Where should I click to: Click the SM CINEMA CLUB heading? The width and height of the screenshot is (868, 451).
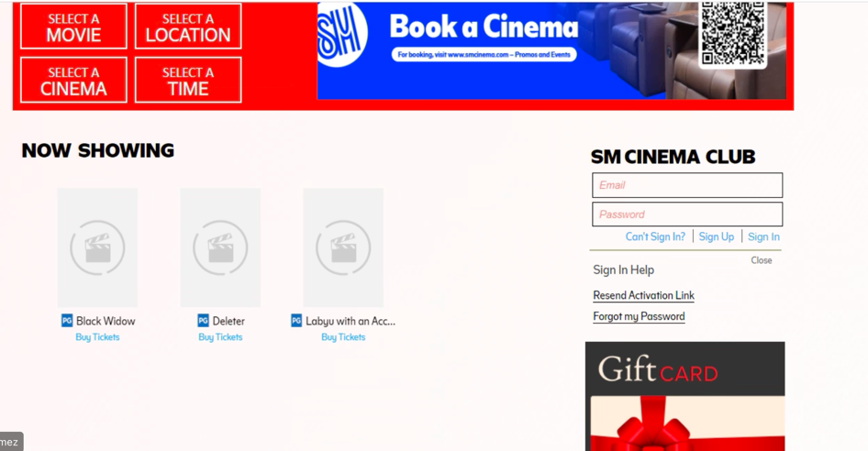pyautogui.click(x=673, y=157)
